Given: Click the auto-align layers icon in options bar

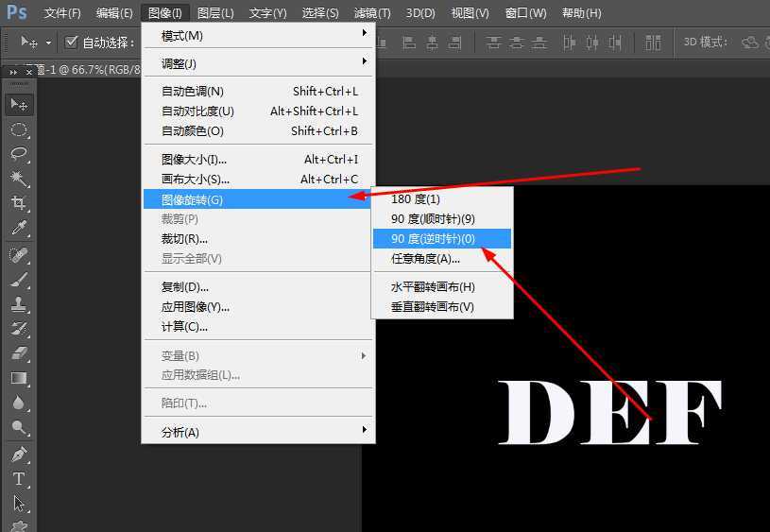Looking at the screenshot, I should (653, 43).
